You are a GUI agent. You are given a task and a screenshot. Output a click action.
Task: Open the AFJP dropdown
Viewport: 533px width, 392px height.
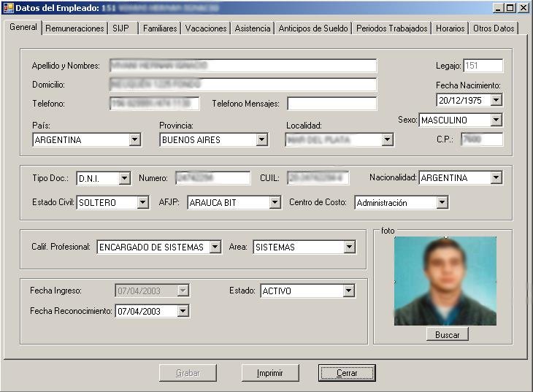275,202
